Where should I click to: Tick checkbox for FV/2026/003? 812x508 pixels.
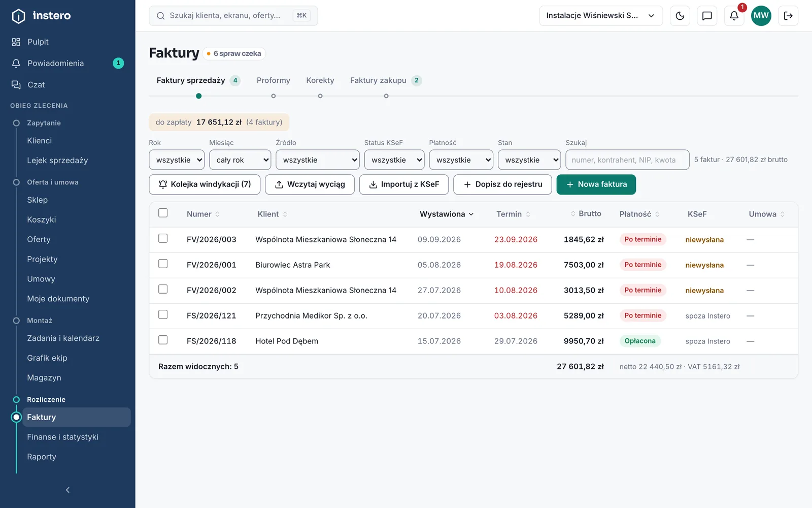click(x=163, y=238)
